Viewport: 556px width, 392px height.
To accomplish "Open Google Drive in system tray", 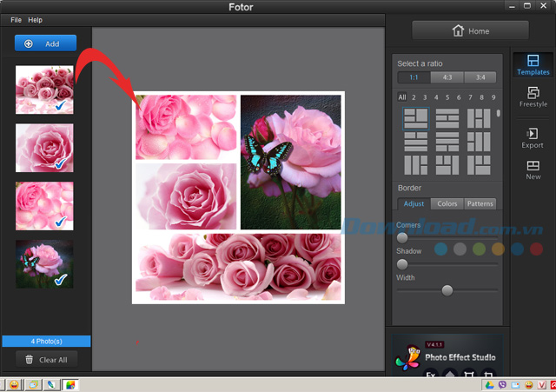I will pos(489,384).
